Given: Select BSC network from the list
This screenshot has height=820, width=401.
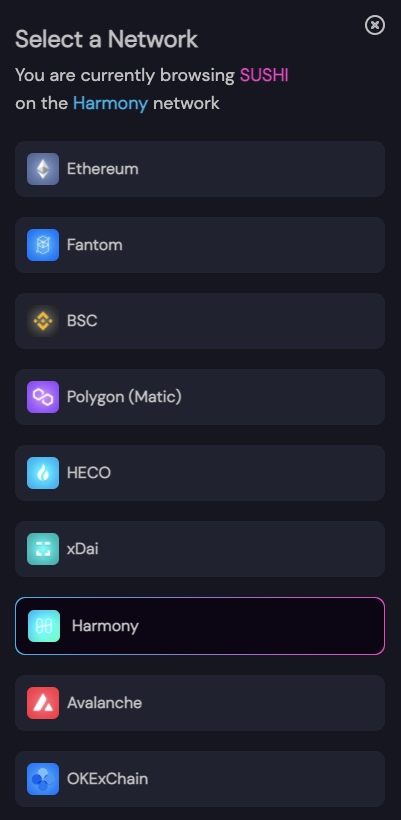Looking at the screenshot, I should point(200,321).
